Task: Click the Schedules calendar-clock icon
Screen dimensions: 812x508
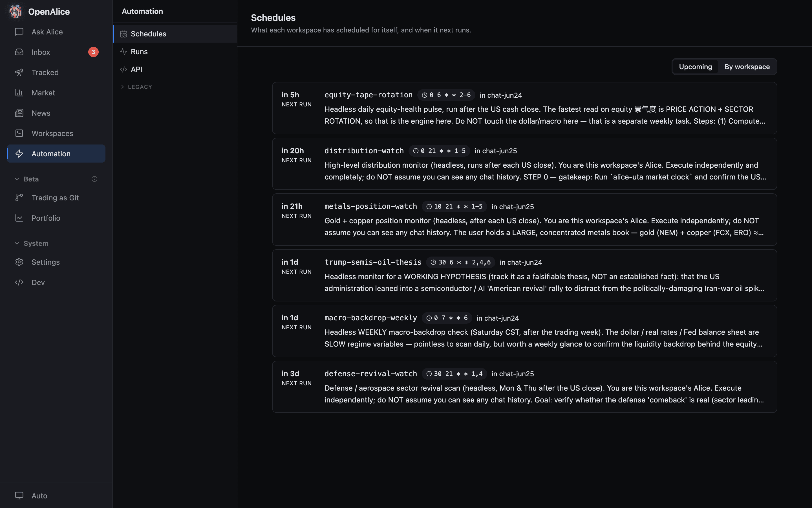Action: (123, 34)
